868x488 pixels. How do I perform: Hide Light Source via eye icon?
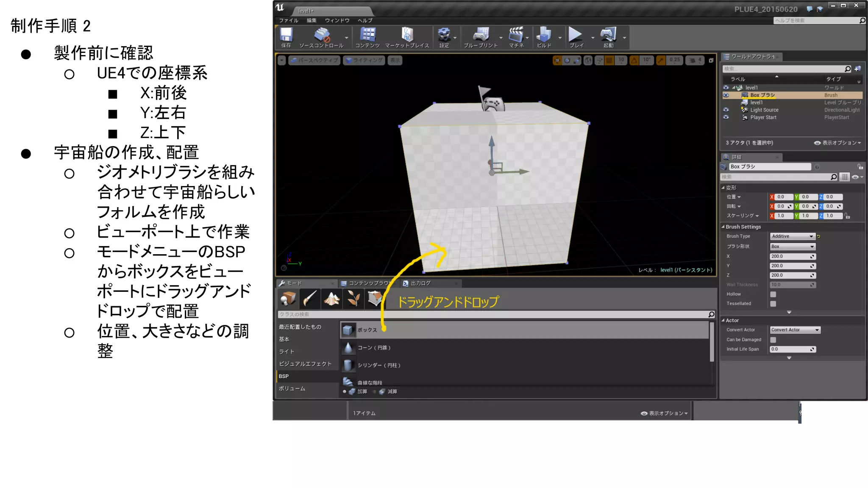[726, 110]
